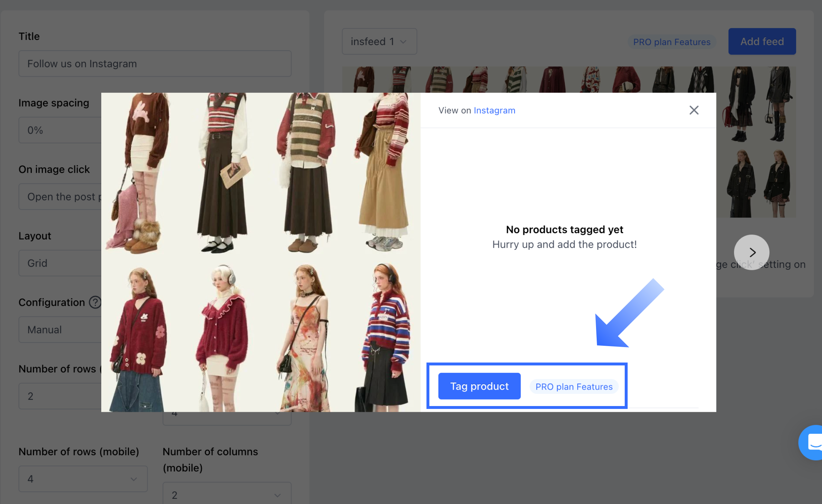Open the Layout Grid select box
Viewport: 822px width, 504px height.
click(x=60, y=263)
